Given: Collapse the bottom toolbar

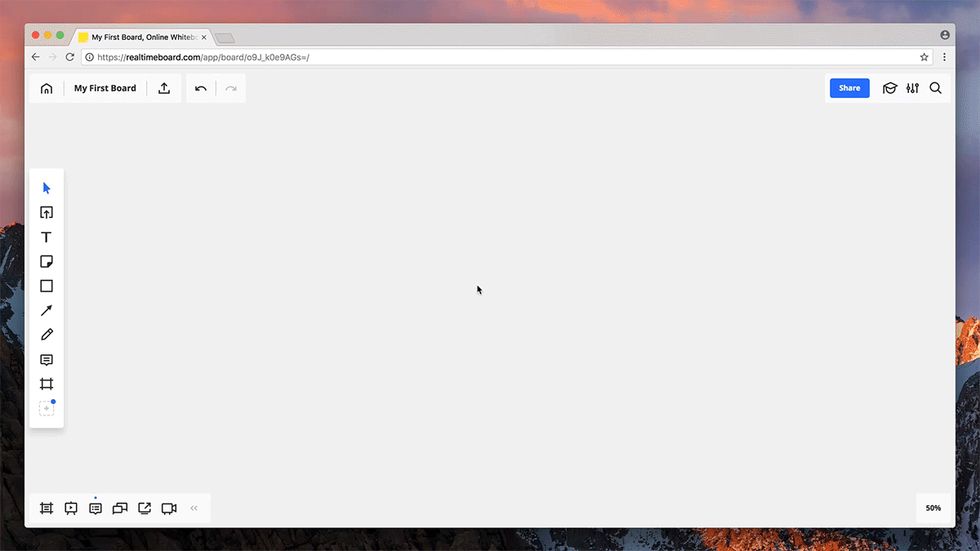Looking at the screenshot, I should point(194,509).
